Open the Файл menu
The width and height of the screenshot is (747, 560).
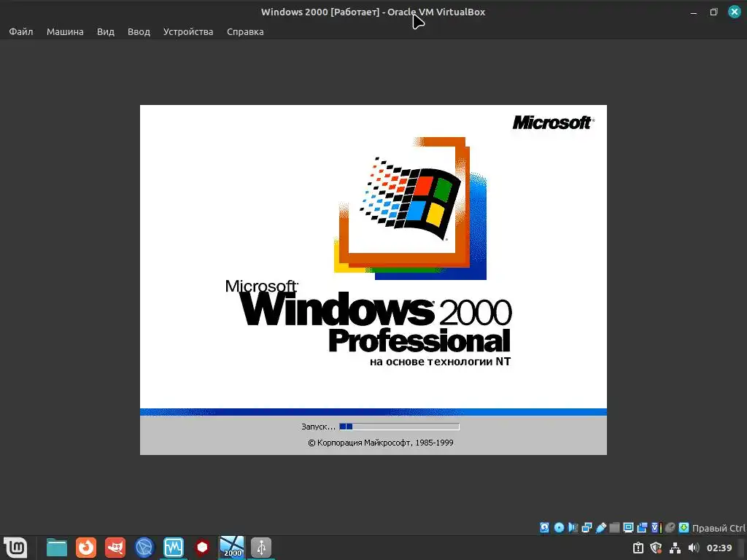click(x=21, y=31)
